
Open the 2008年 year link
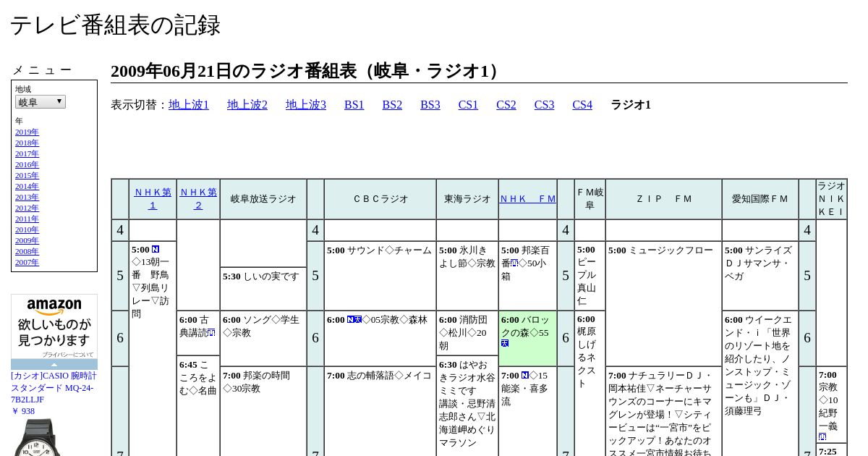(x=27, y=251)
